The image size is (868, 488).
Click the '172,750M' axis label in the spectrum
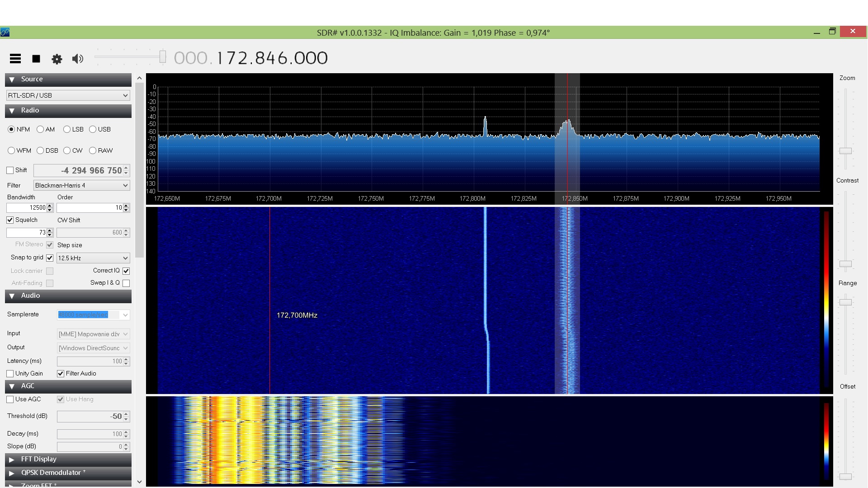371,199
